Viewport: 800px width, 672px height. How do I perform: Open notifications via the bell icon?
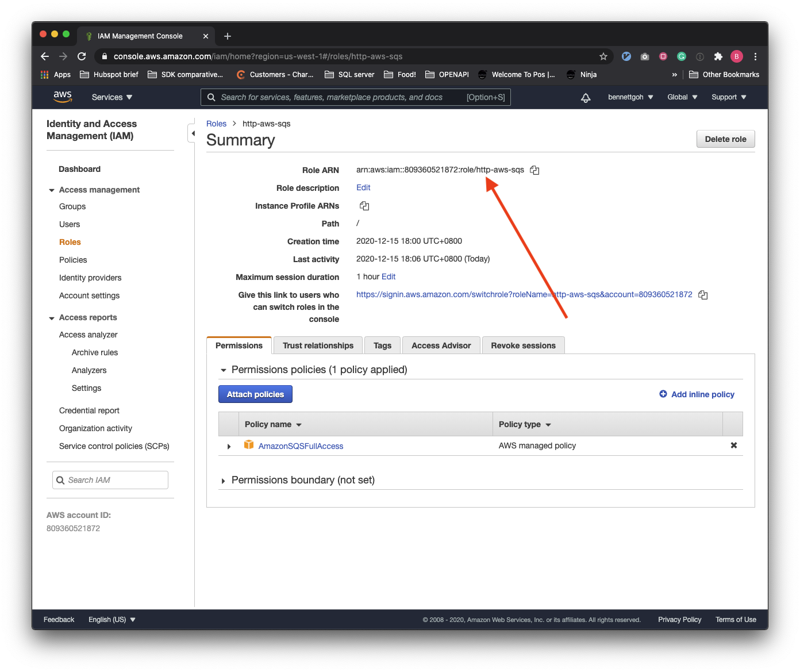[586, 97]
